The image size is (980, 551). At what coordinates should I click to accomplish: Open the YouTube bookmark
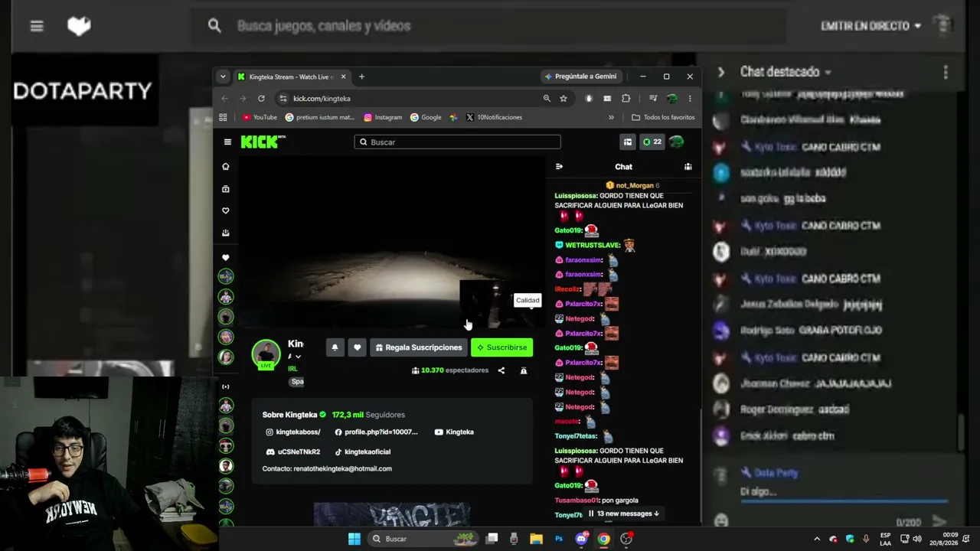point(260,117)
